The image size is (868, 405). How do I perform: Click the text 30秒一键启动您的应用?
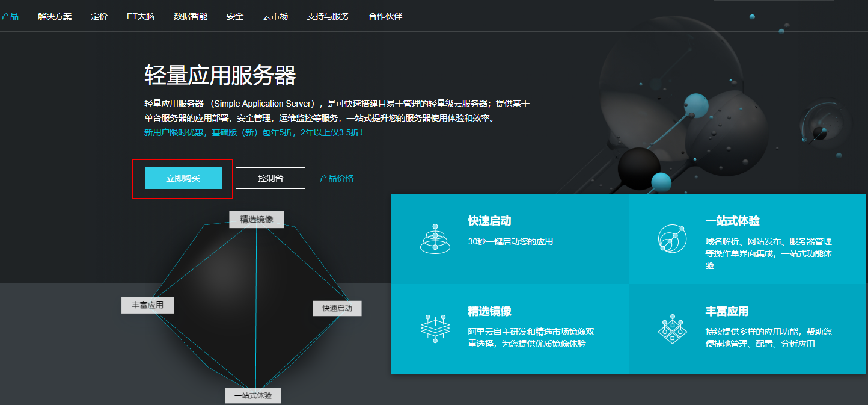(x=510, y=241)
